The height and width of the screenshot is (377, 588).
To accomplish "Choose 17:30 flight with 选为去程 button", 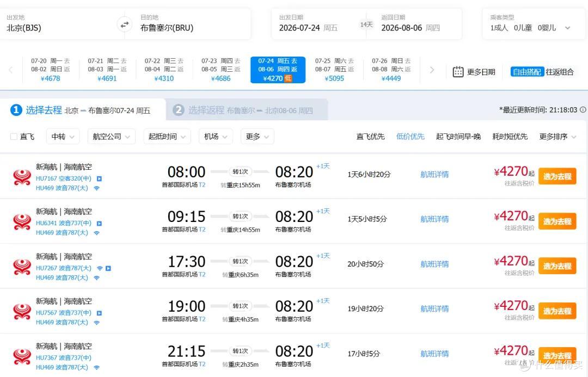I will pyautogui.click(x=558, y=266).
